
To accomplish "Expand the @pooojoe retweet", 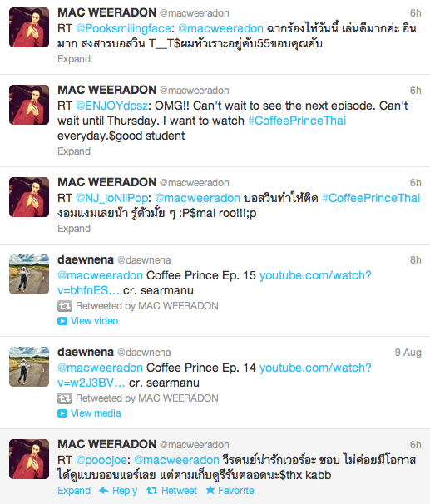I will coord(74,491).
